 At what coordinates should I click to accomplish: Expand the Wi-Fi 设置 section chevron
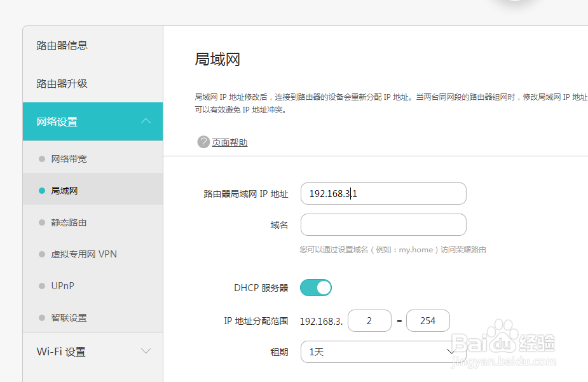coord(146,350)
